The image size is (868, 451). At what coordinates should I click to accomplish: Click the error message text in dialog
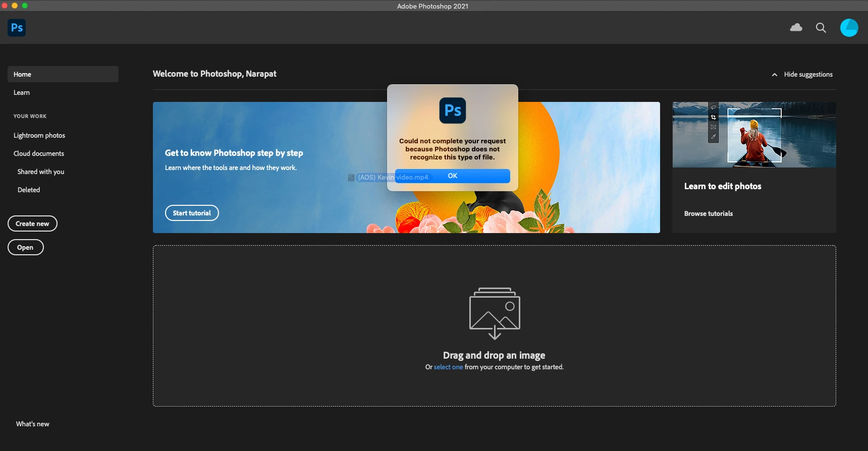pos(453,149)
